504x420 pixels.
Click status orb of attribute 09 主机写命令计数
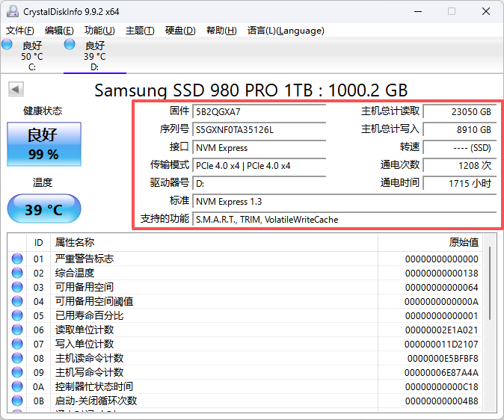click(x=17, y=372)
